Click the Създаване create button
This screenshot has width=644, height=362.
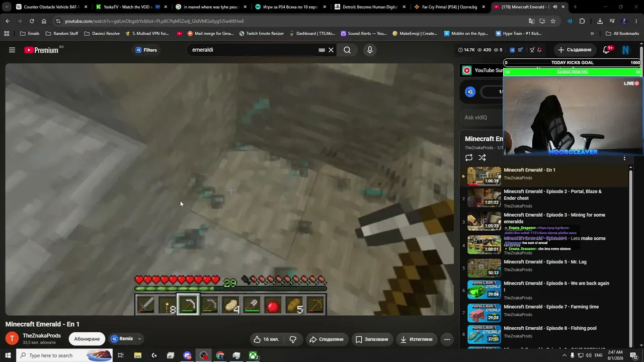pyautogui.click(x=574, y=50)
